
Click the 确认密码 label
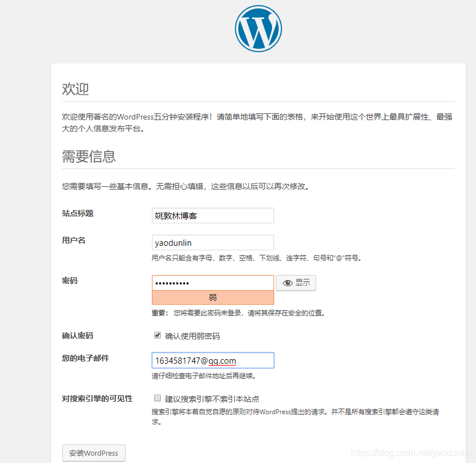click(x=78, y=336)
